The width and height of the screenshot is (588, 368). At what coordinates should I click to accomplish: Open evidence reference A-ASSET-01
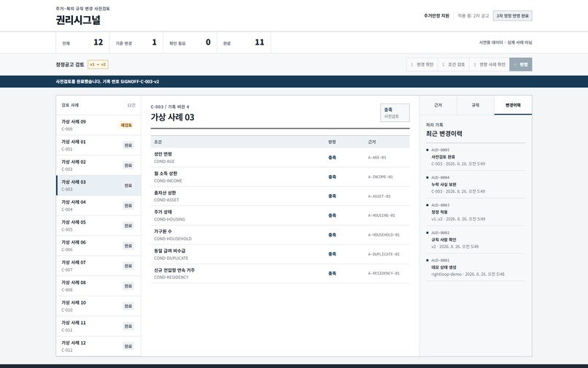pos(379,196)
